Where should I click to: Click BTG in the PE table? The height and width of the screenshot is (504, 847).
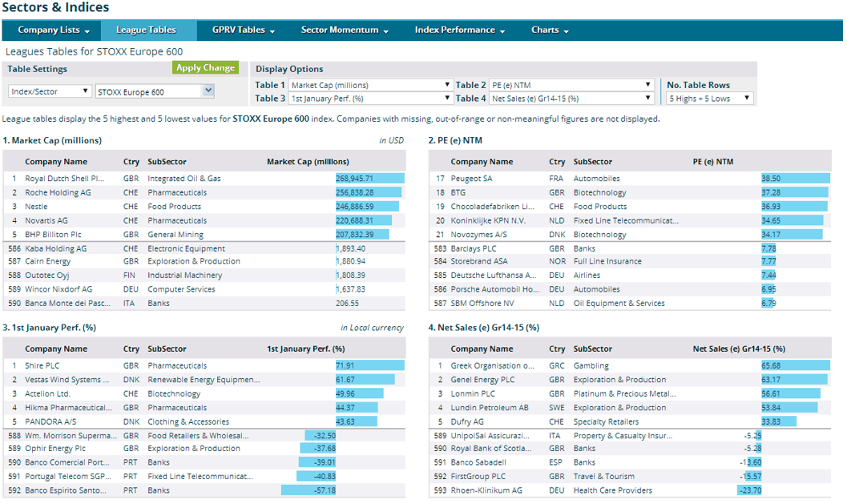point(458,192)
